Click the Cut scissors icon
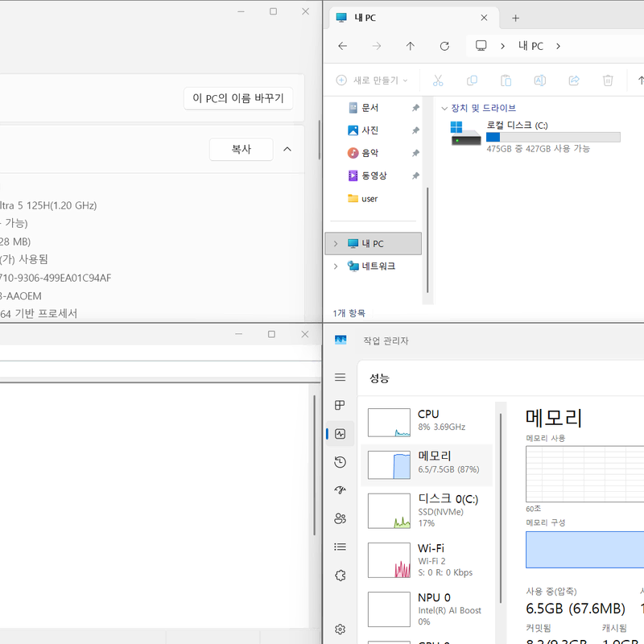Viewport: 644px width, 644px height. coord(438,80)
